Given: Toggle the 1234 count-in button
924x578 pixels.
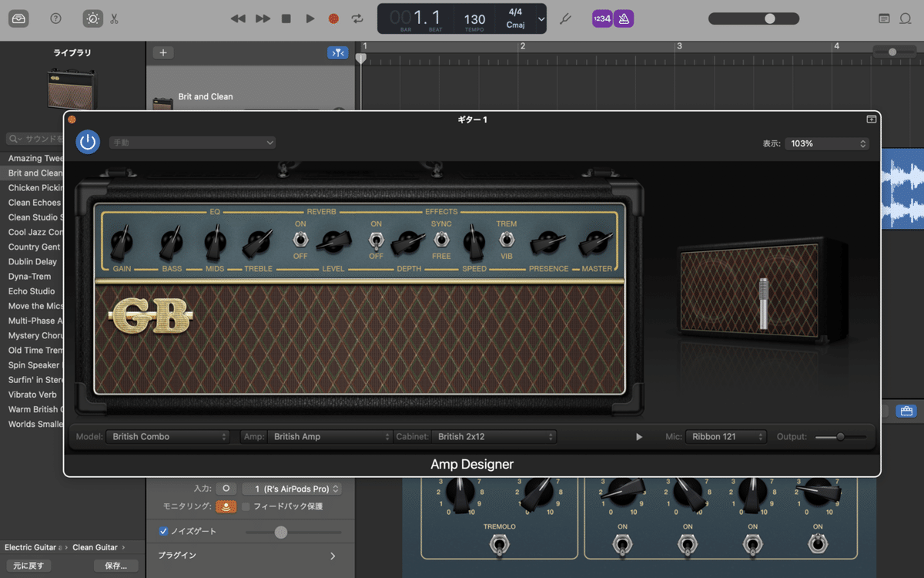Looking at the screenshot, I should (x=601, y=18).
